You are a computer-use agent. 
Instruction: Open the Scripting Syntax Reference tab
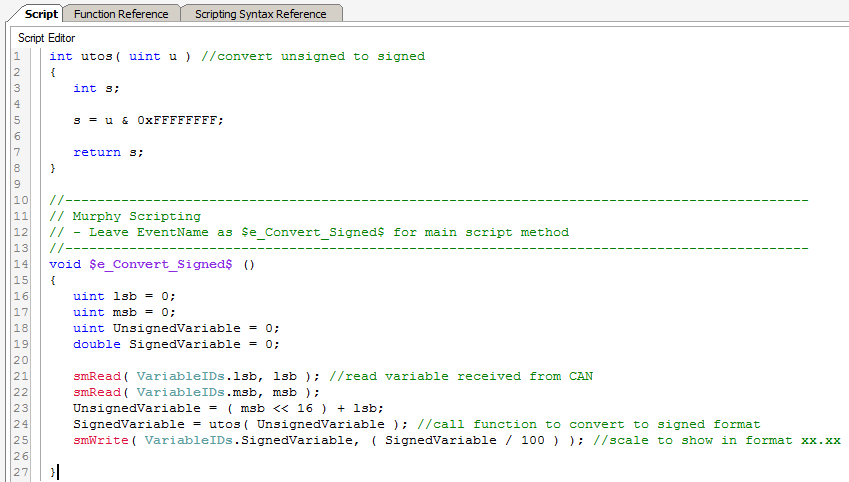click(260, 14)
